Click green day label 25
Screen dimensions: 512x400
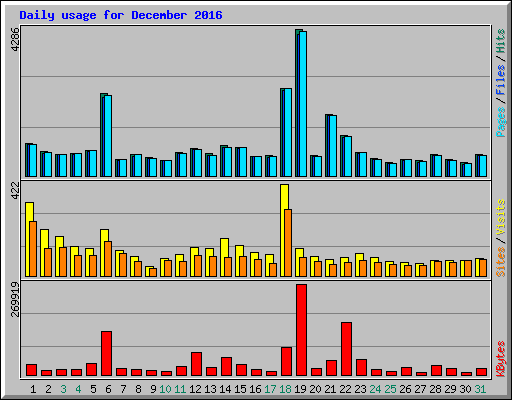390,389
